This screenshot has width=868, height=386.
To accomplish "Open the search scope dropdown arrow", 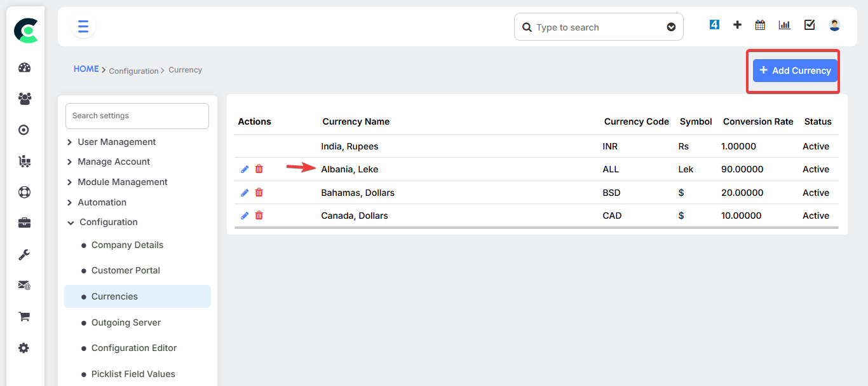I will 671,27.
